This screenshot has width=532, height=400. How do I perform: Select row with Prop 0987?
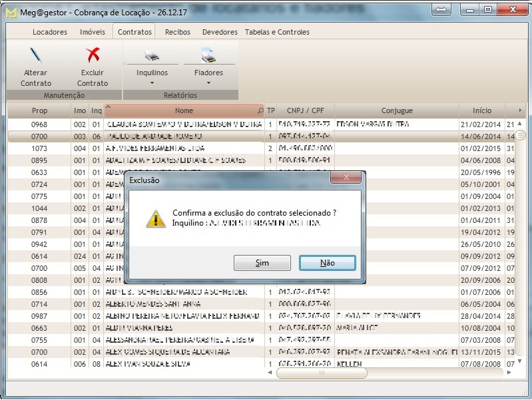pos(261,316)
